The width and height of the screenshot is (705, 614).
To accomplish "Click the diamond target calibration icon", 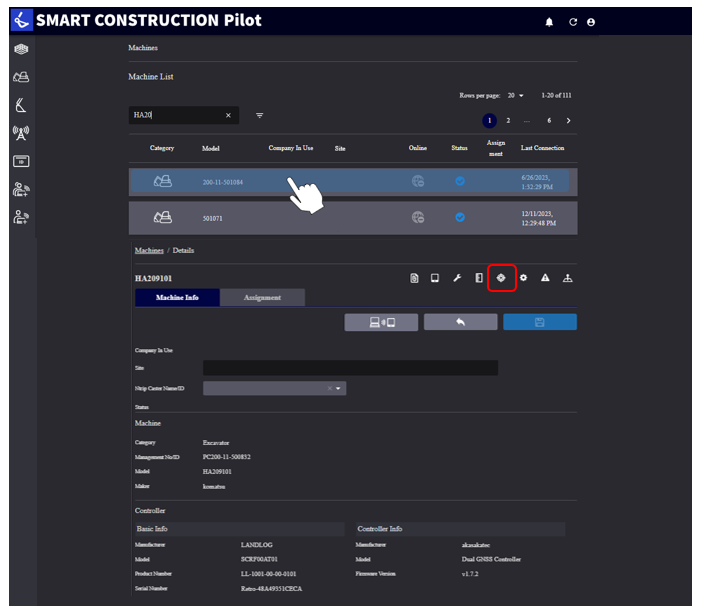I will coord(501,278).
